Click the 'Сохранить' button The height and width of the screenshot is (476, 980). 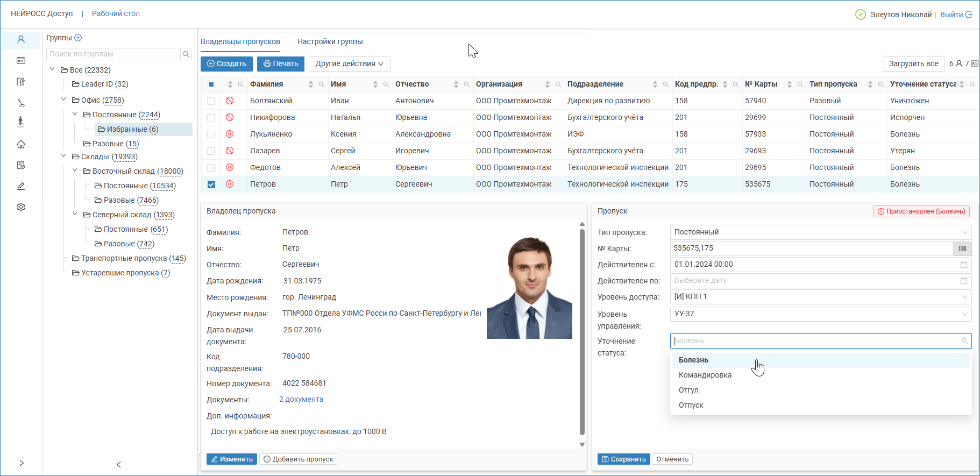pyautogui.click(x=623, y=459)
